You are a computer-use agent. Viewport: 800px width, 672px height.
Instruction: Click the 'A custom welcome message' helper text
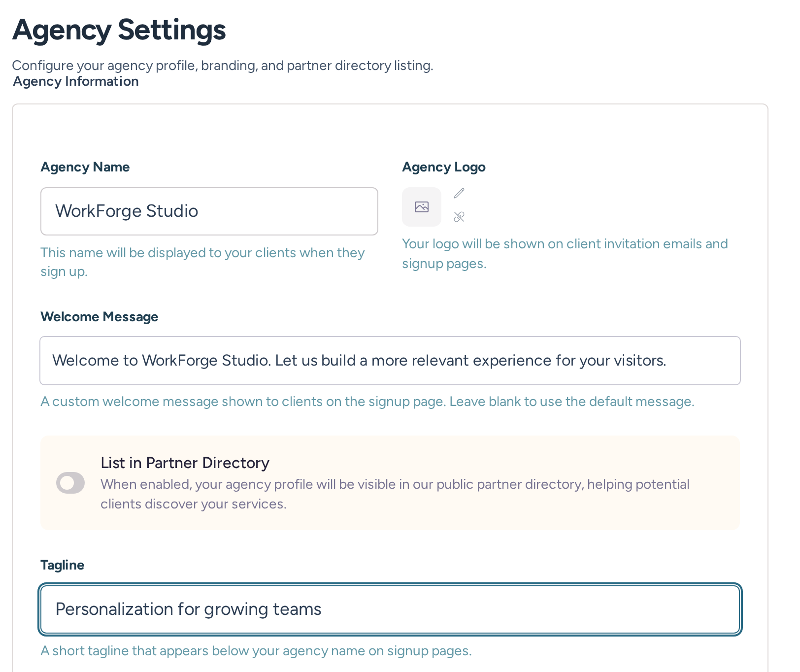coord(367,402)
